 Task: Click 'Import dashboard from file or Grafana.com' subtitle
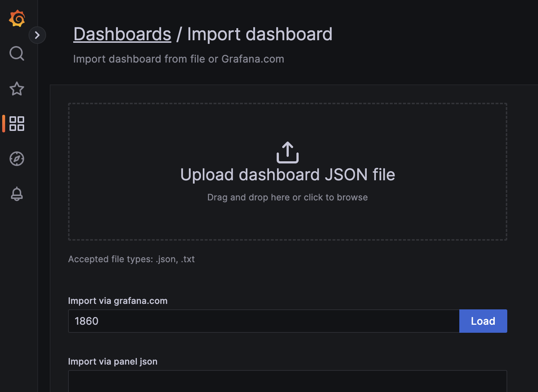[179, 59]
